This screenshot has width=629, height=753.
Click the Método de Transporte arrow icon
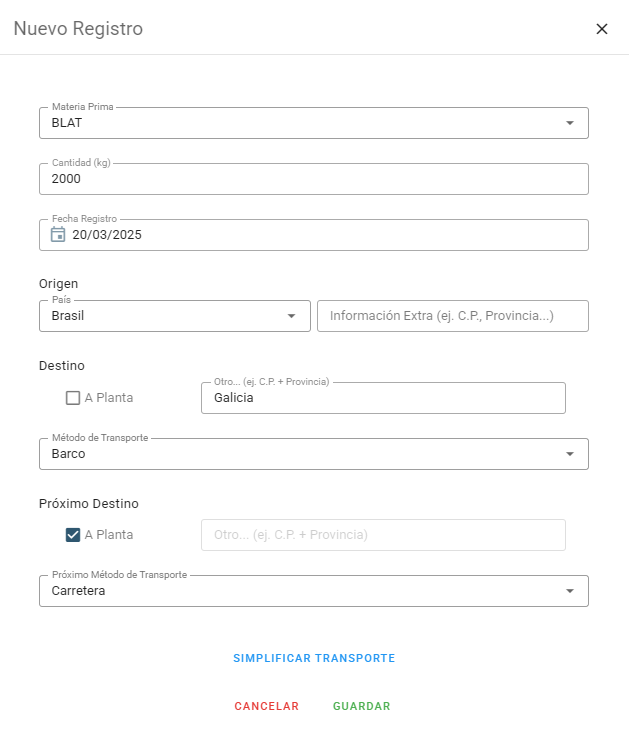[x=570, y=454]
